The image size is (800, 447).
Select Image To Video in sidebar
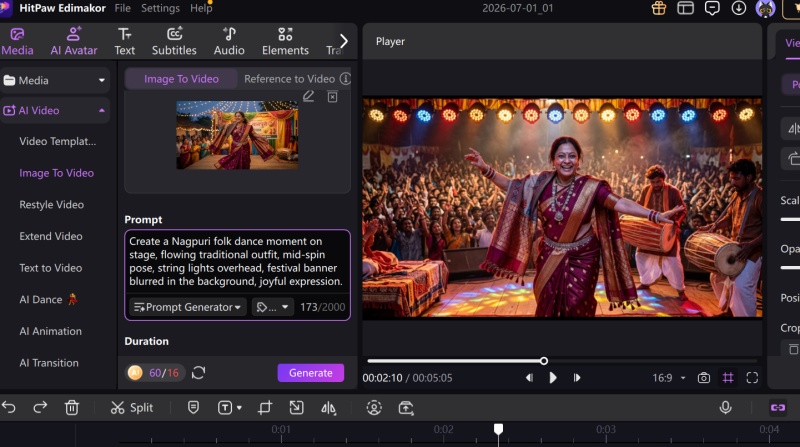(x=57, y=173)
